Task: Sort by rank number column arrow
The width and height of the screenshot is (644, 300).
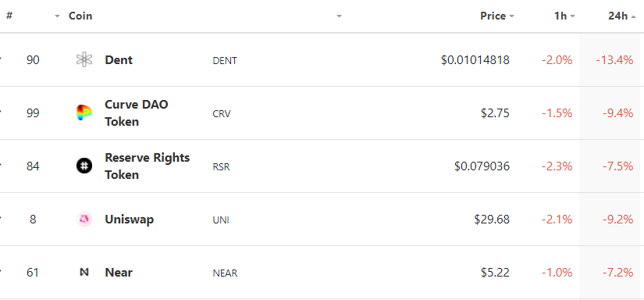Action: click(x=58, y=16)
